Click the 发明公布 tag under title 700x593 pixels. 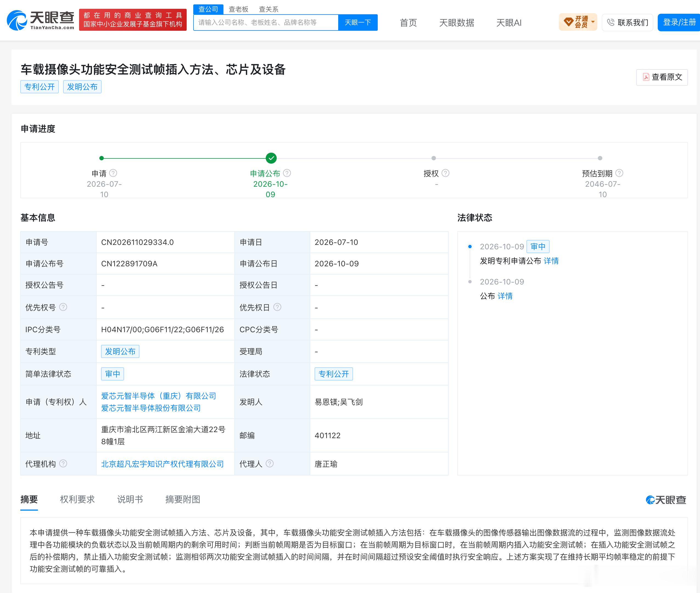point(82,87)
